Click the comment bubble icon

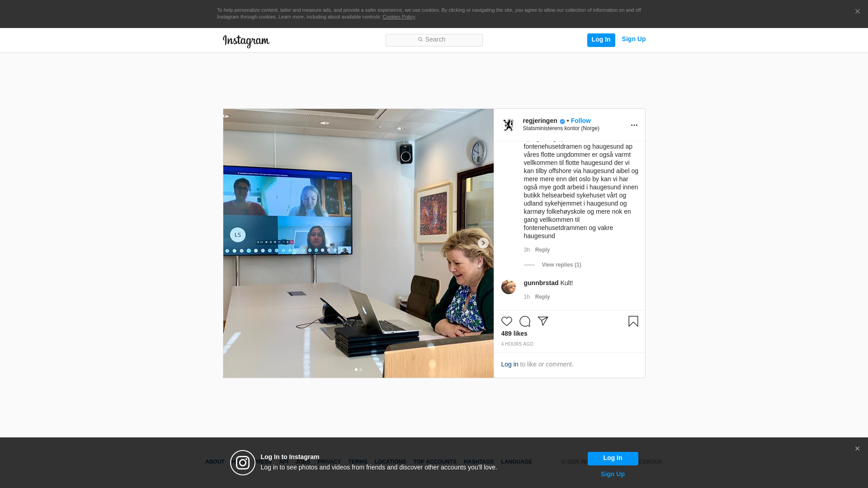coord(525,321)
